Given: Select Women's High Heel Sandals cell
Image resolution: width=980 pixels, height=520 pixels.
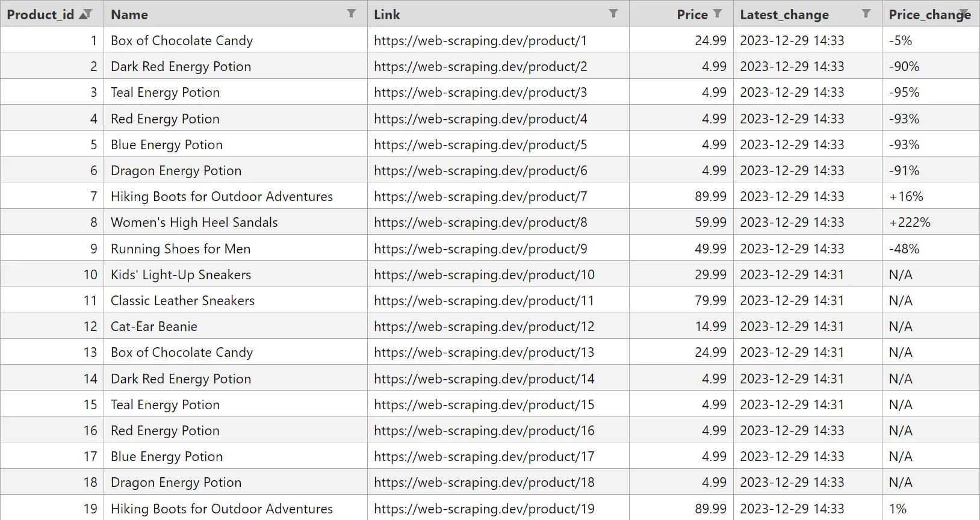Looking at the screenshot, I should 235,222.
